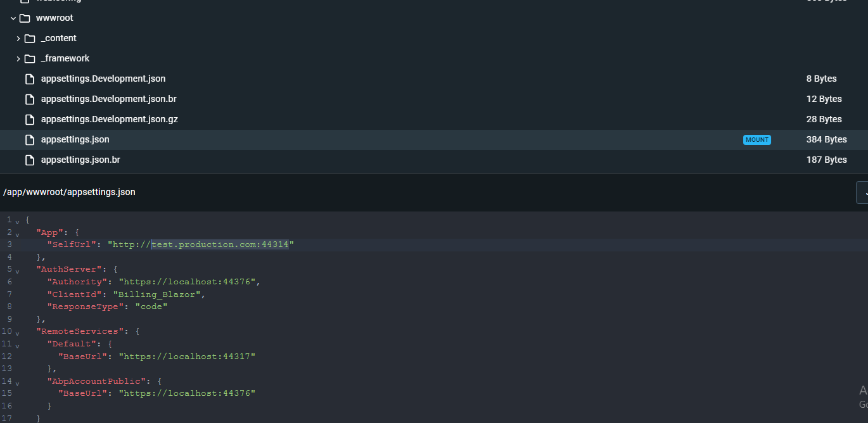Click the appsettings.Development.json.gz file icon
This screenshot has height=423, width=868.
click(29, 120)
